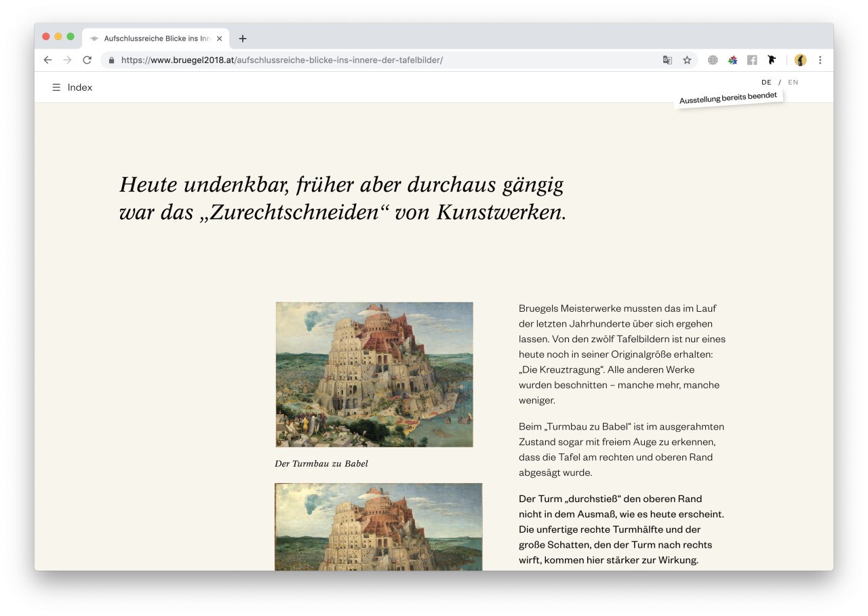
Task: Close the Aufschlussreiche Blicke tab
Action: coord(219,39)
